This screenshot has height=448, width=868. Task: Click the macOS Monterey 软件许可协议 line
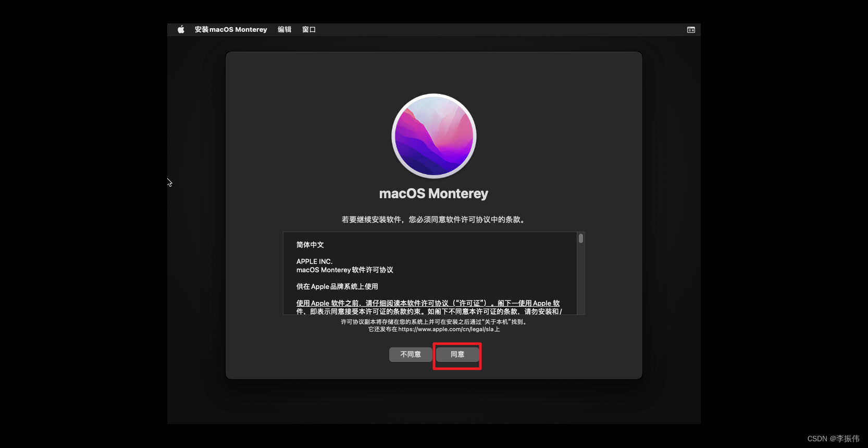click(344, 270)
